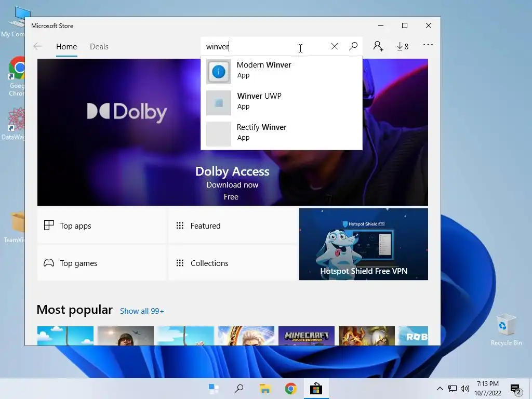Click the Top games controller icon
Image resolution: width=532 pixels, height=399 pixels.
point(49,263)
